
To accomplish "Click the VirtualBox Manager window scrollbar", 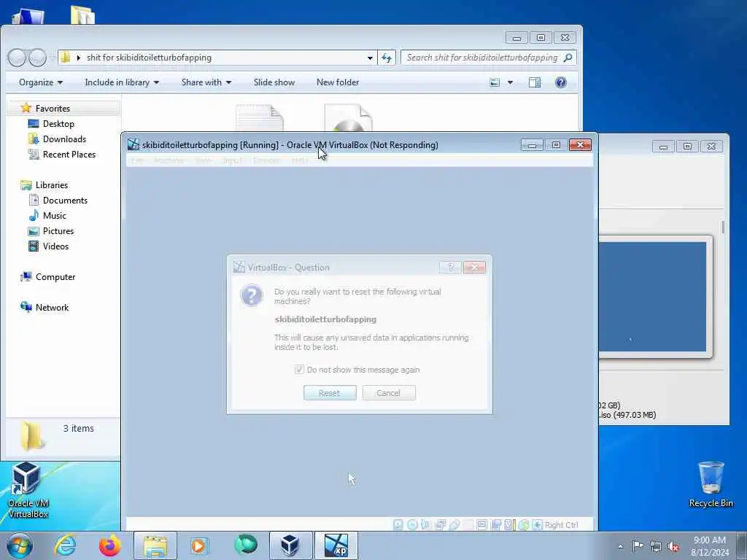I will [723, 227].
